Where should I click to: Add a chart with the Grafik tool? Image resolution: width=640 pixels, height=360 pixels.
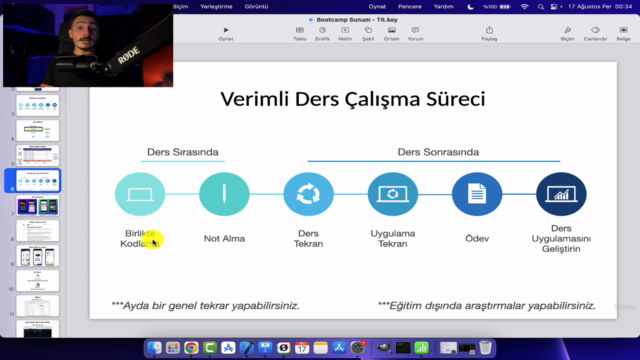point(322,33)
